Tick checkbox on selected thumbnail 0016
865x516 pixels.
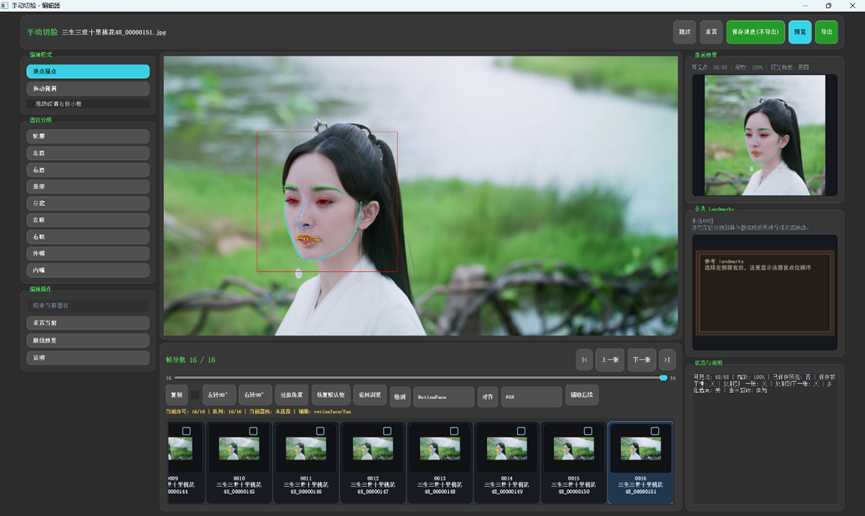(655, 431)
